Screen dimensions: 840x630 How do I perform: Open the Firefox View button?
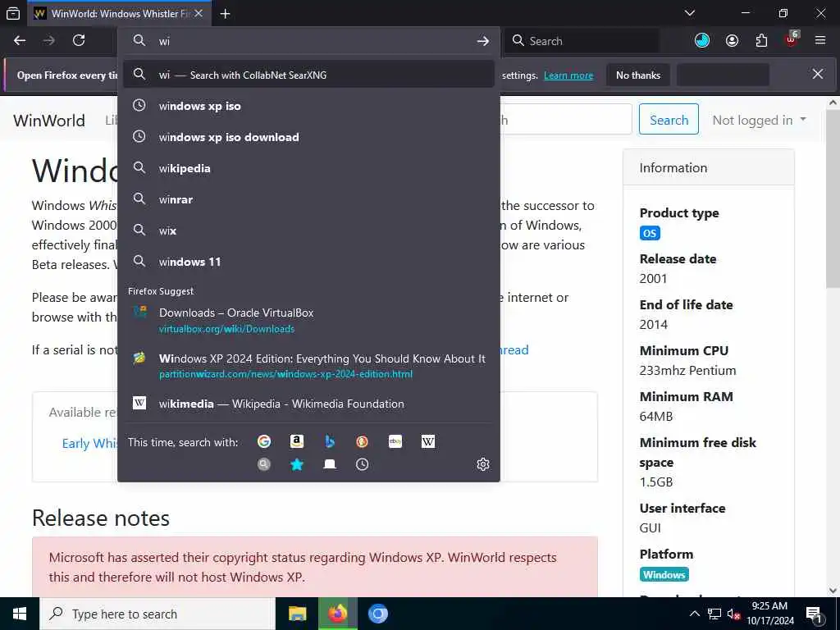pyautogui.click(x=13, y=13)
